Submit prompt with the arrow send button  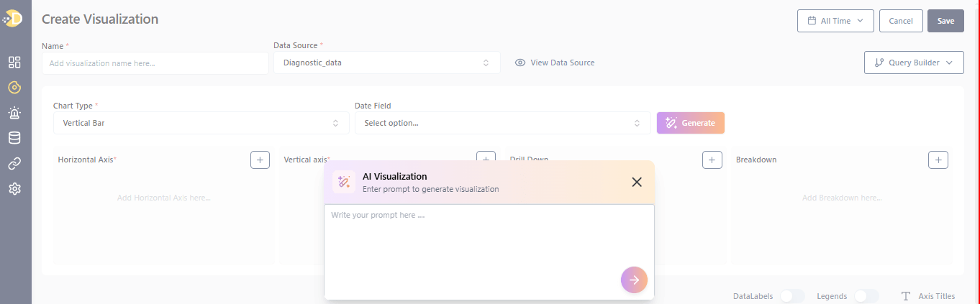(634, 280)
